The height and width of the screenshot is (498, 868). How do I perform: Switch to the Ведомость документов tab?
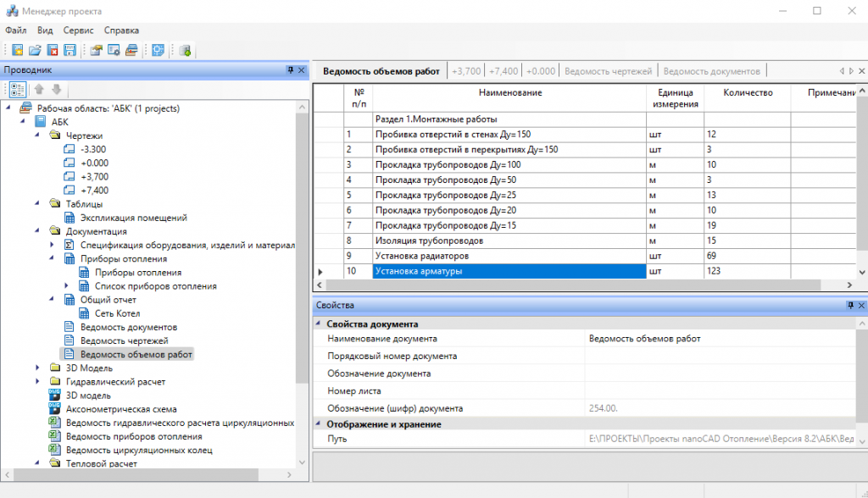coord(711,71)
